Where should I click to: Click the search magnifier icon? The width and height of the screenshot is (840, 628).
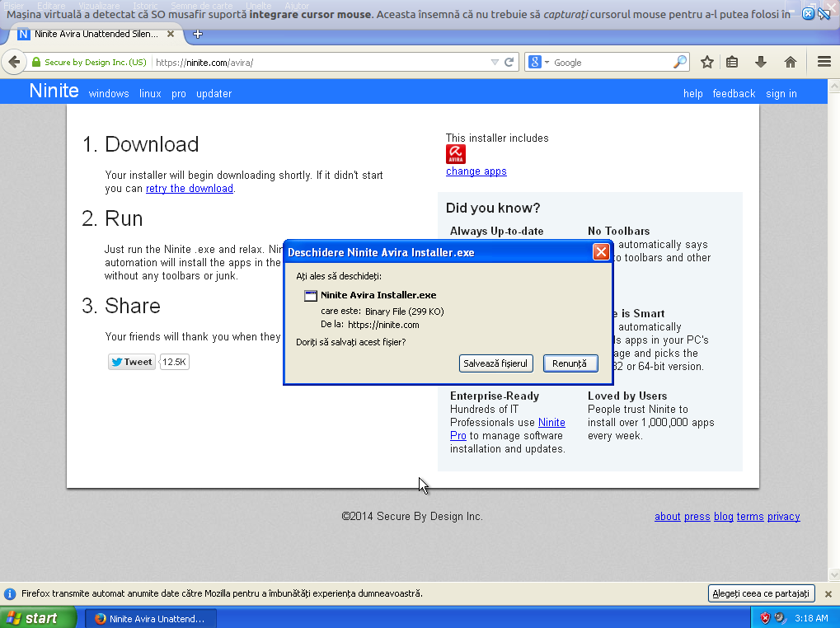(x=679, y=62)
